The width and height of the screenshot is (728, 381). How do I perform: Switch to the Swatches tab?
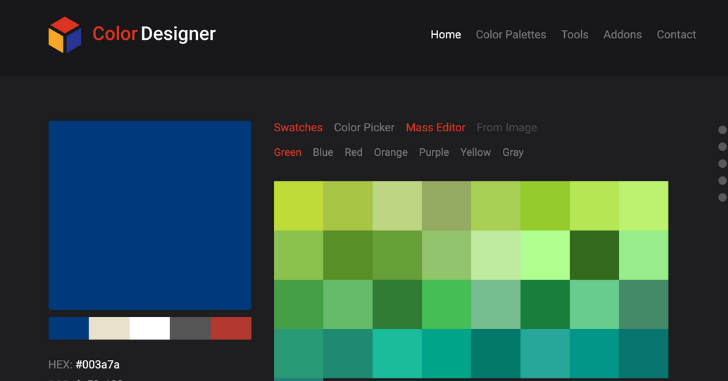pos(298,128)
